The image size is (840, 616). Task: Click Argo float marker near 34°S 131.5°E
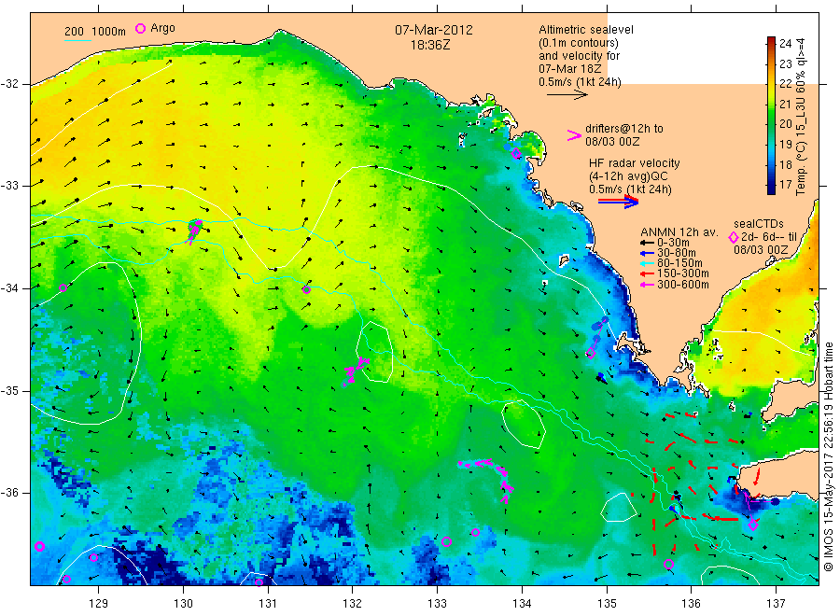(x=306, y=289)
